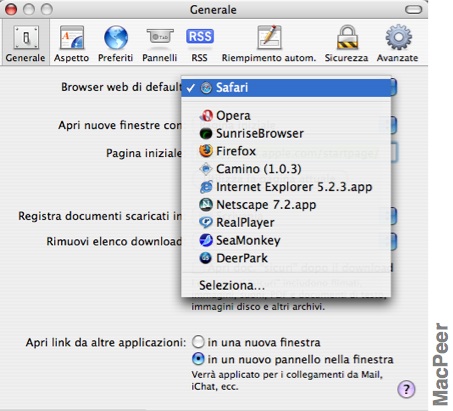
Task: Keep Safari as the checked default browser
Action: [286, 88]
